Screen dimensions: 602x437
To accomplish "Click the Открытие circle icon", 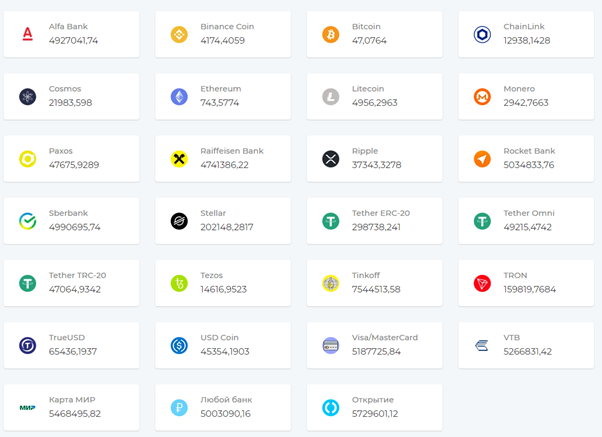I will tap(331, 407).
